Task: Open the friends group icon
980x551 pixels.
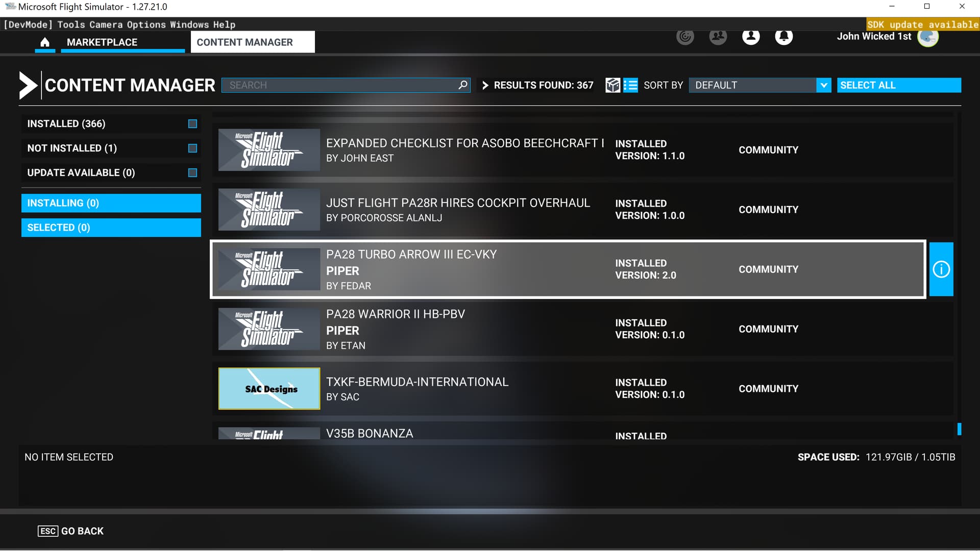Action: (718, 36)
